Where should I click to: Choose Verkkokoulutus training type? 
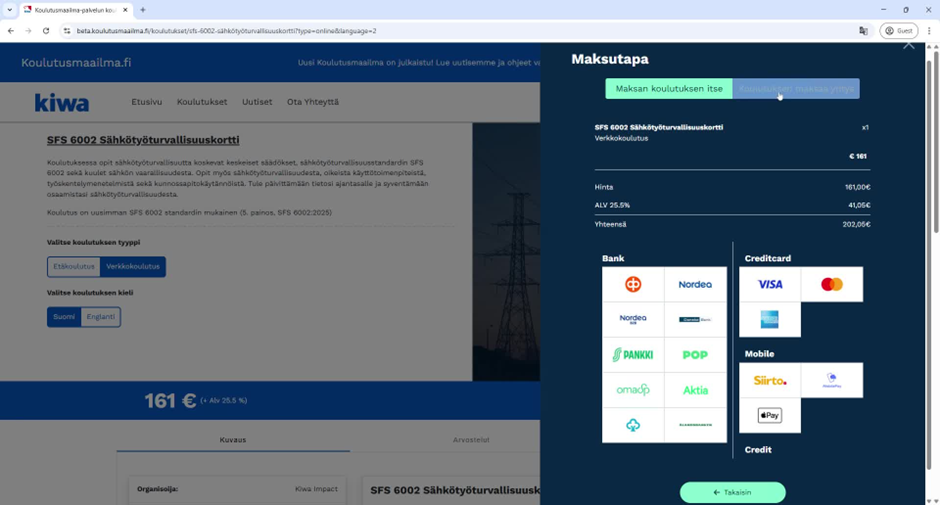(x=133, y=266)
